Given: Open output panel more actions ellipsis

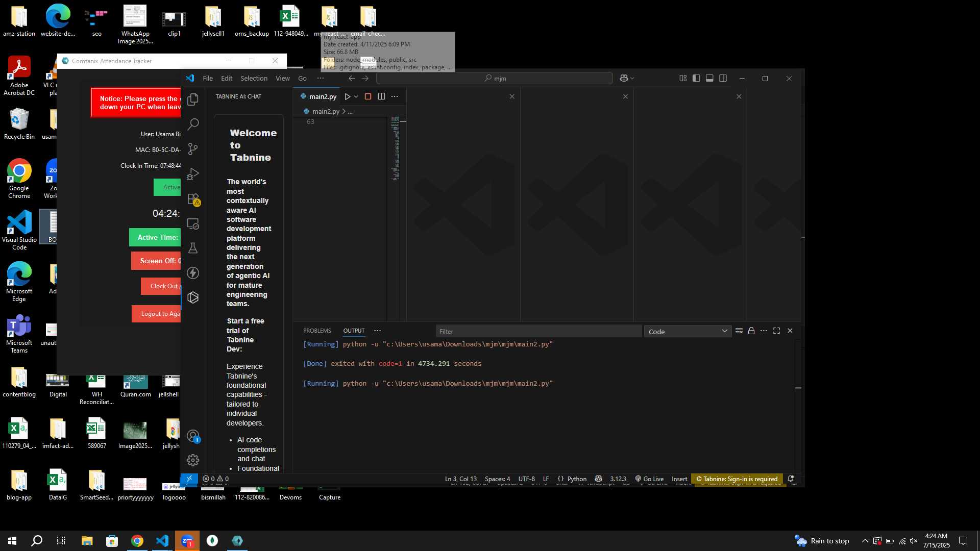Looking at the screenshot, I should click(x=764, y=331).
